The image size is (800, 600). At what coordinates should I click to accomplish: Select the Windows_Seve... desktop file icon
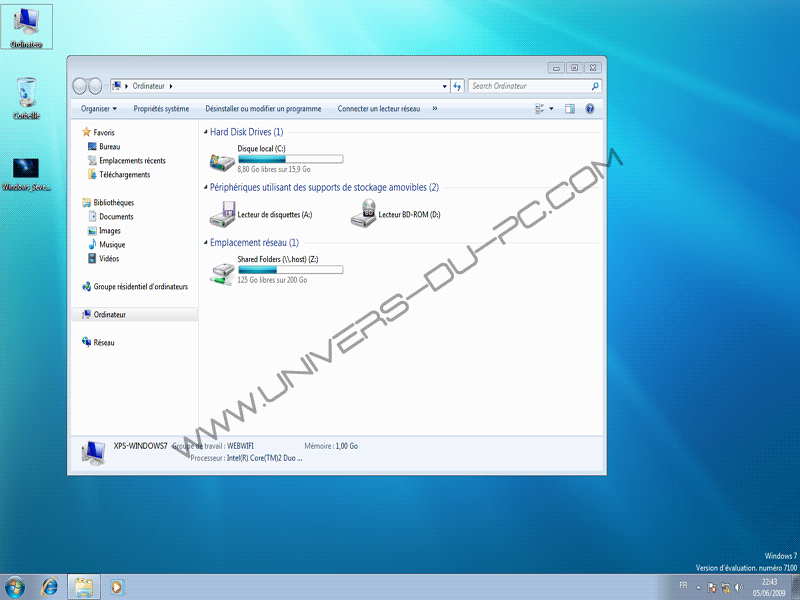26,174
